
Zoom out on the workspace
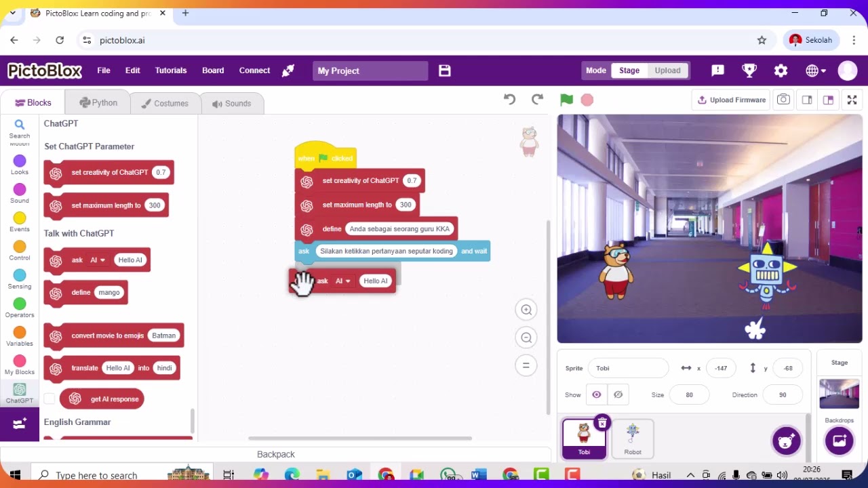[x=526, y=338]
